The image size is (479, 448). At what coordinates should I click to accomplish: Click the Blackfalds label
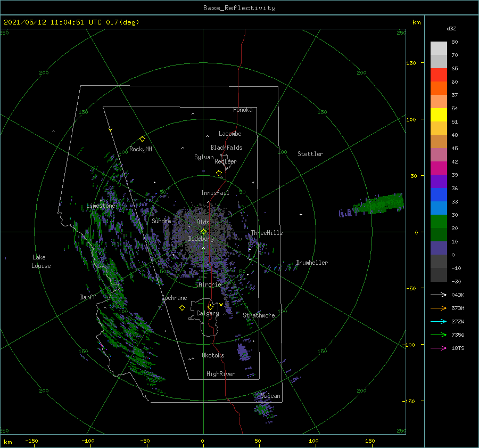[226, 148]
